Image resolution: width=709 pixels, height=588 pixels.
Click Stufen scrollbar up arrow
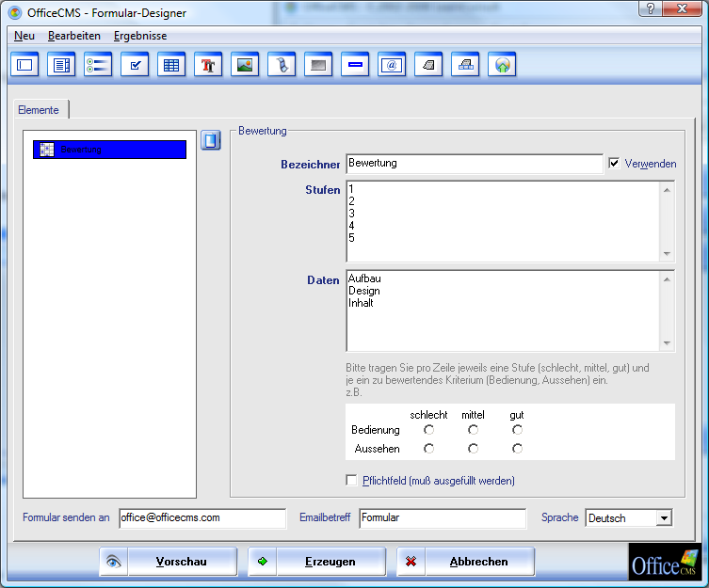pyautogui.click(x=667, y=190)
